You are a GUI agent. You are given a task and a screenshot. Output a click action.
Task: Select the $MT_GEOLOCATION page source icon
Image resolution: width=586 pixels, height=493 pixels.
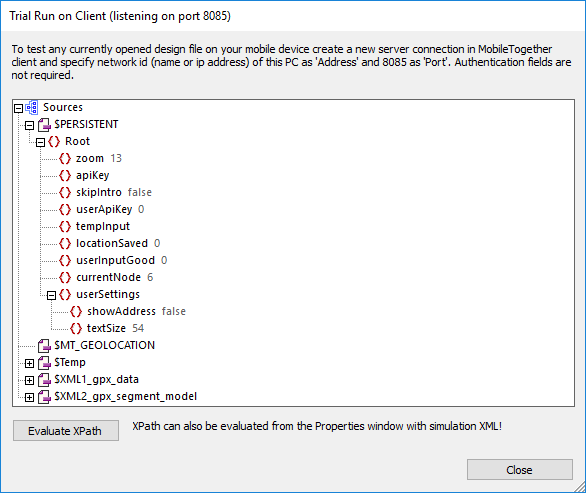coord(44,346)
